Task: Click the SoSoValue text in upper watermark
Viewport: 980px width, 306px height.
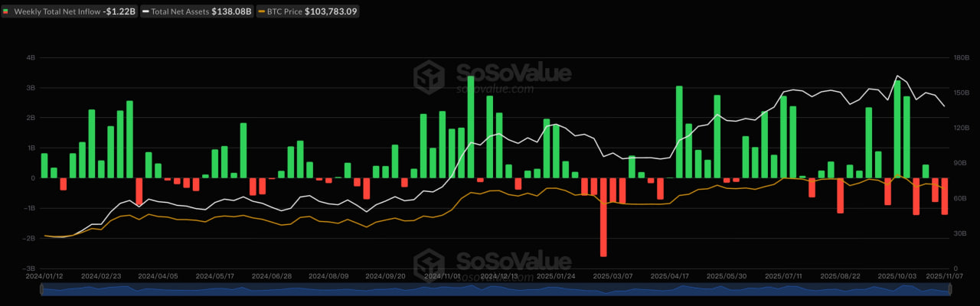Action: [513, 73]
